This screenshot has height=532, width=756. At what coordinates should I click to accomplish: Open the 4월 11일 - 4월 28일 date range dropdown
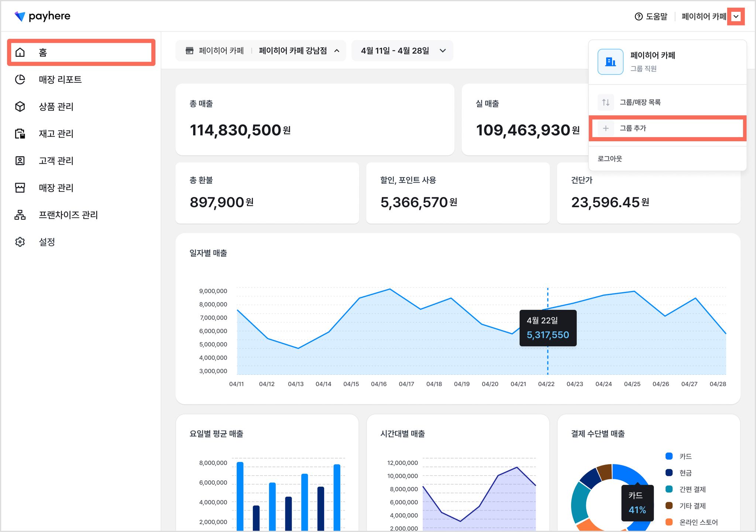pos(402,51)
